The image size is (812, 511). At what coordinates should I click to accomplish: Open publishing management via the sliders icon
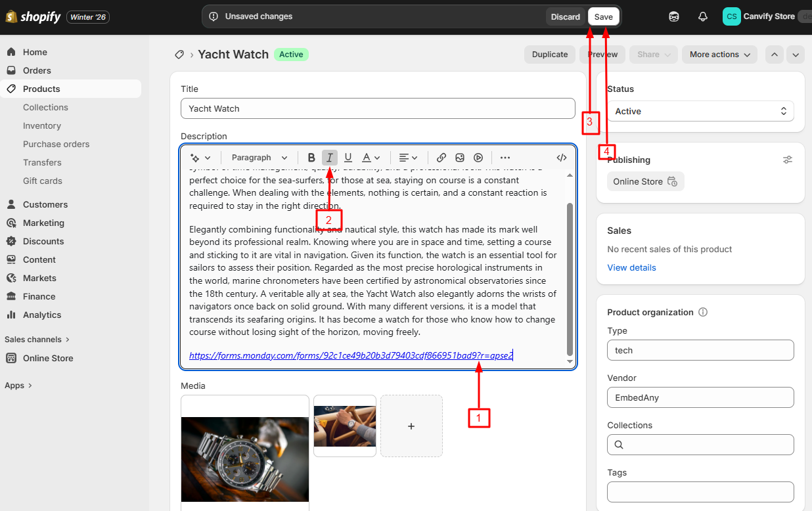[788, 159]
